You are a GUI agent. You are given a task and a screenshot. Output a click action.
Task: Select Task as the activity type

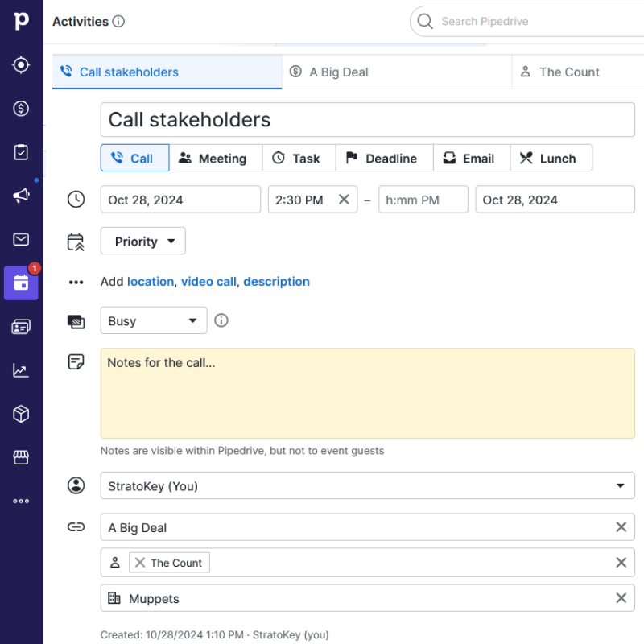click(299, 158)
